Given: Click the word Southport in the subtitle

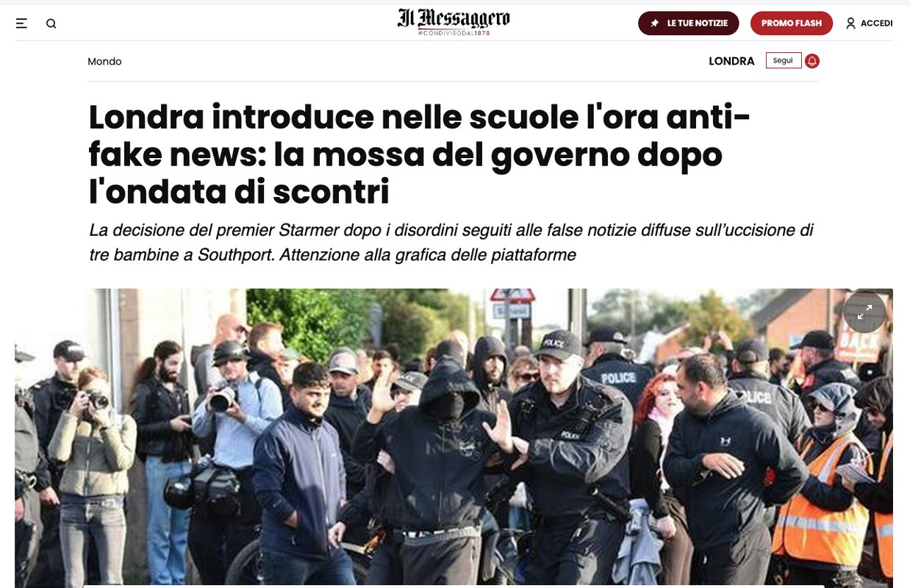Looking at the screenshot, I should 234,255.
